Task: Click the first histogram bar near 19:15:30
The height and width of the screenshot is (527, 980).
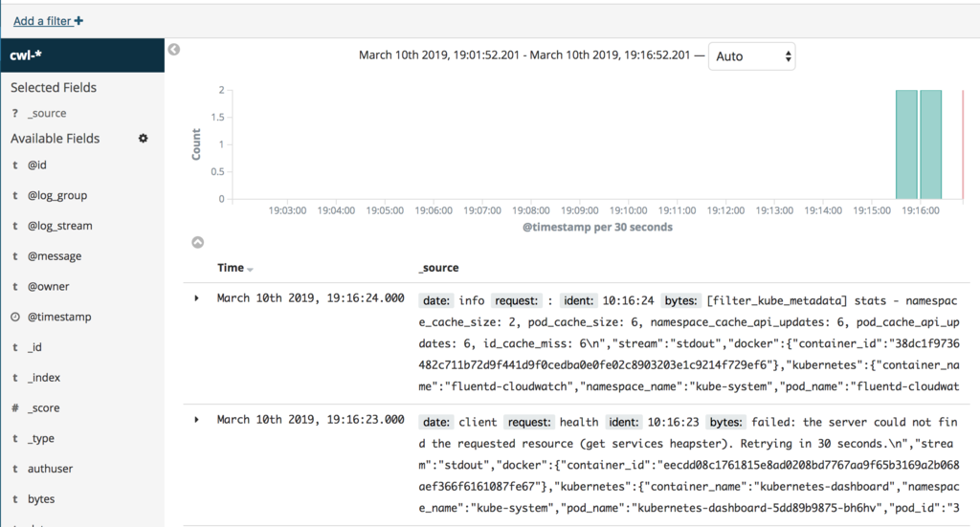Action: click(906, 144)
